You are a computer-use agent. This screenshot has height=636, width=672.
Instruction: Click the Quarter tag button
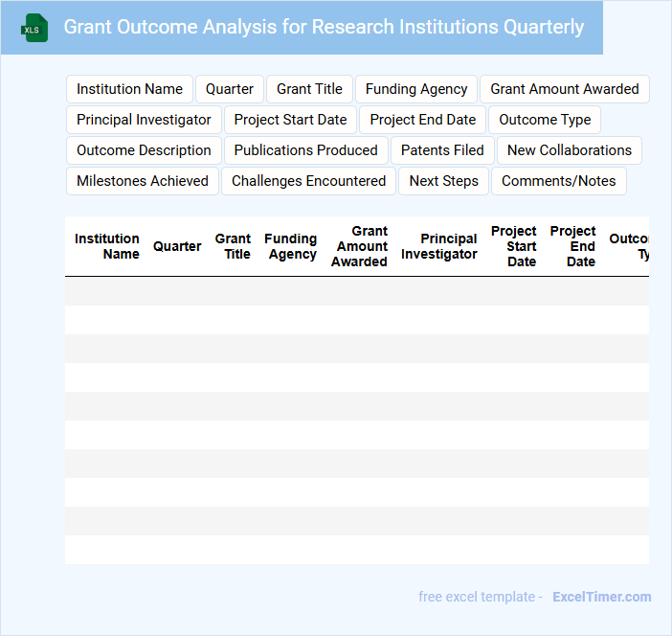tap(230, 89)
